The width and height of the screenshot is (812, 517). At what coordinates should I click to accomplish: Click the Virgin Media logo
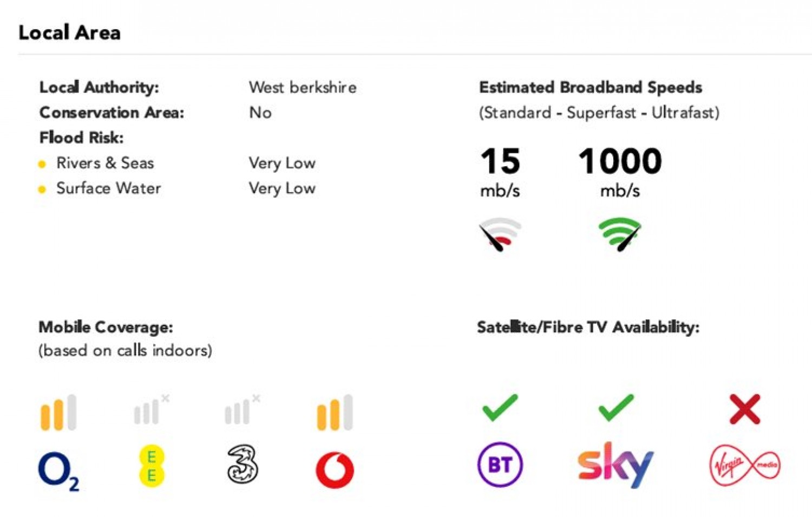(745, 464)
